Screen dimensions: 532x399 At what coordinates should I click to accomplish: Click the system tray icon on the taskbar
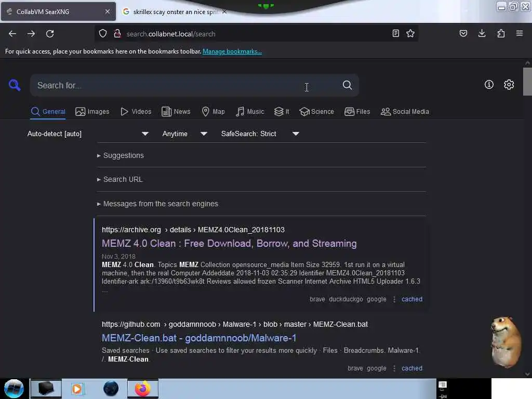tap(443, 385)
